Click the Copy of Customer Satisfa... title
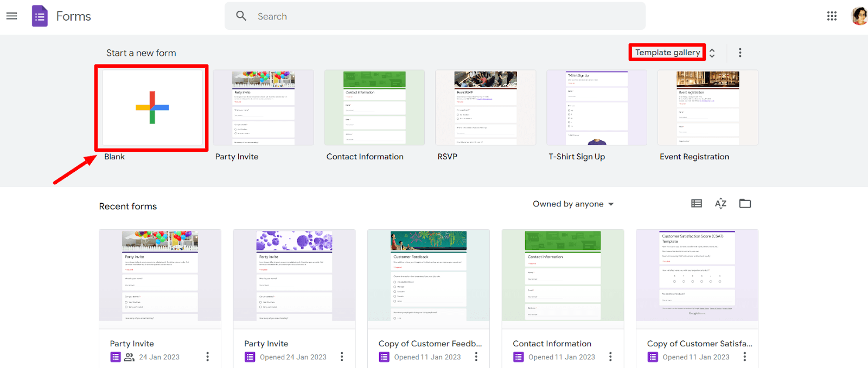The width and height of the screenshot is (868, 368). [700, 344]
